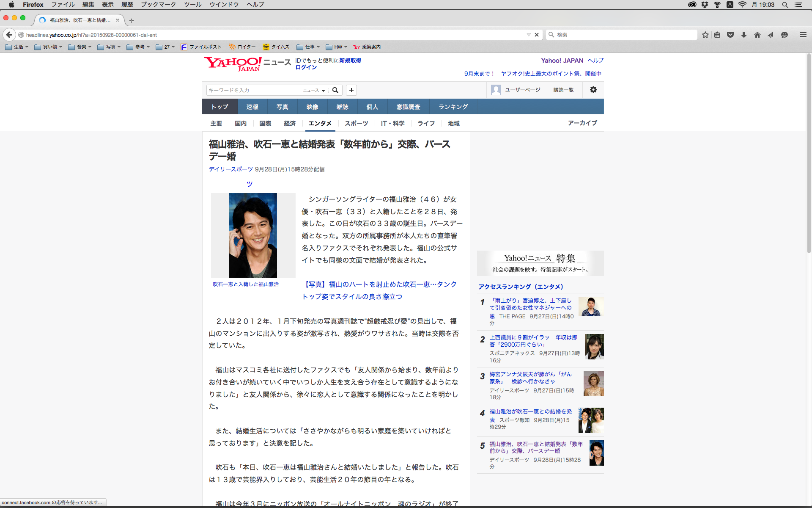Click the keyword search input field
The height and width of the screenshot is (508, 812).
(x=253, y=90)
